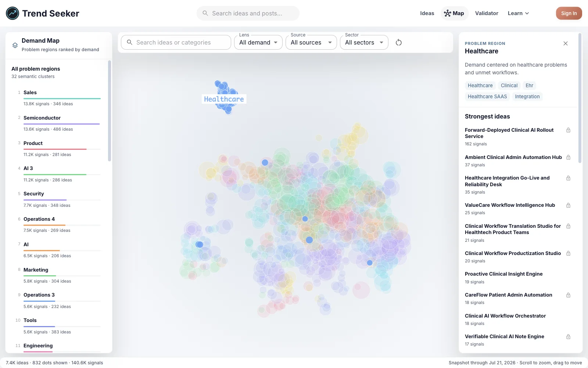
Task: Select the Operations 3 problem region
Action: click(59, 300)
